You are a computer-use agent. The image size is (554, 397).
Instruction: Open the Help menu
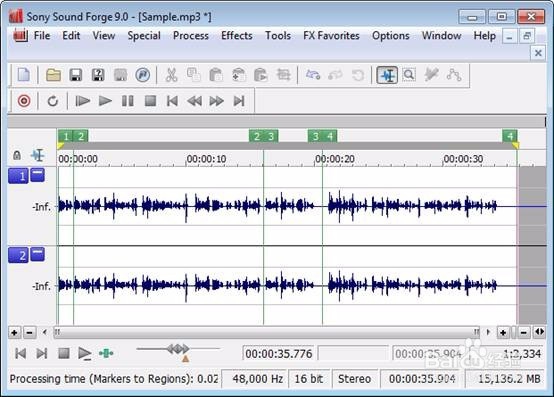(x=485, y=36)
